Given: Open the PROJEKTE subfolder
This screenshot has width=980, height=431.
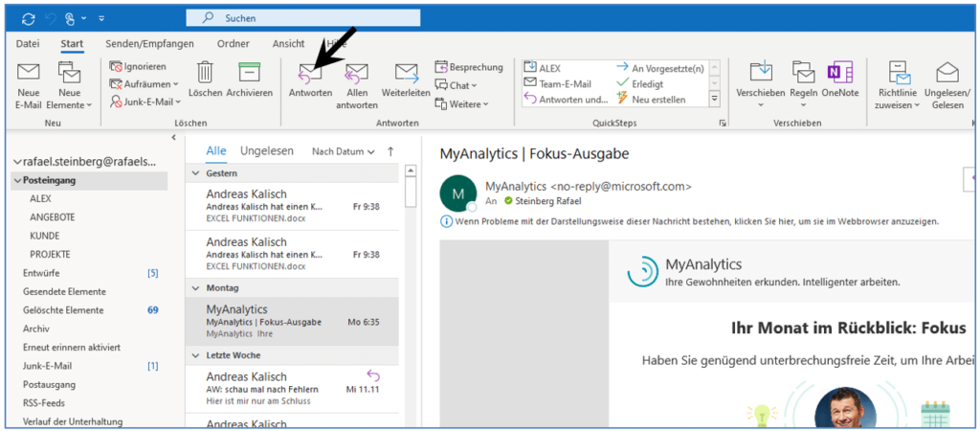Looking at the screenshot, I should click(x=50, y=255).
